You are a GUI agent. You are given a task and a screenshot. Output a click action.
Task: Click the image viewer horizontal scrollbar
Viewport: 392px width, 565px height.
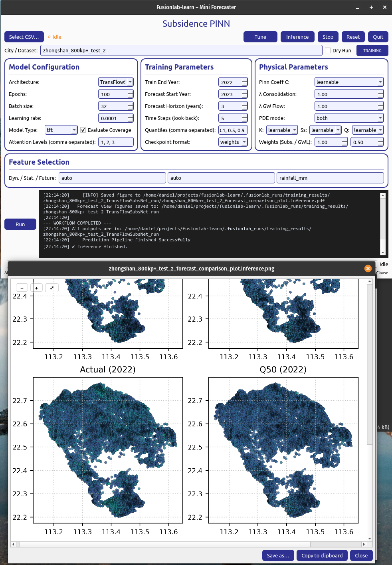(188, 544)
